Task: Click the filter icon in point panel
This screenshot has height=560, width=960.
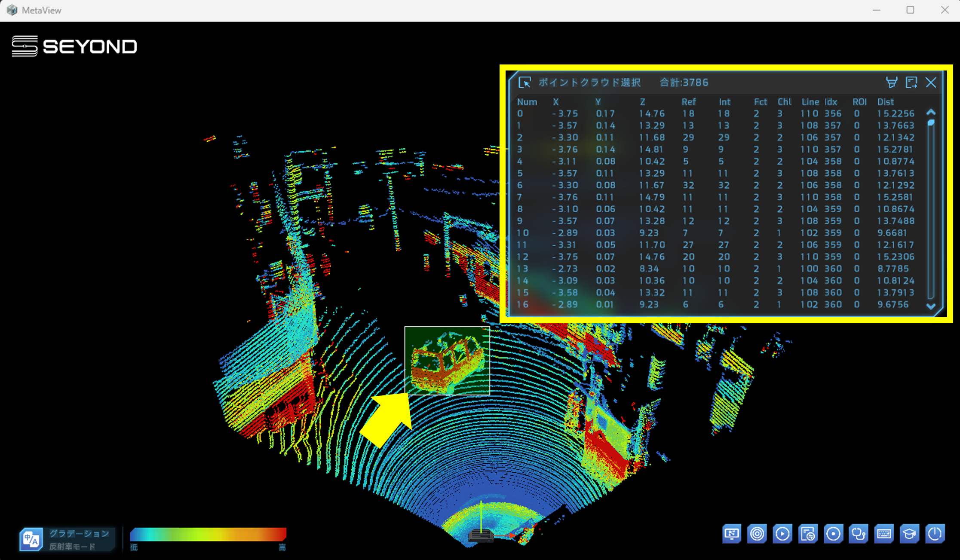Action: [892, 83]
